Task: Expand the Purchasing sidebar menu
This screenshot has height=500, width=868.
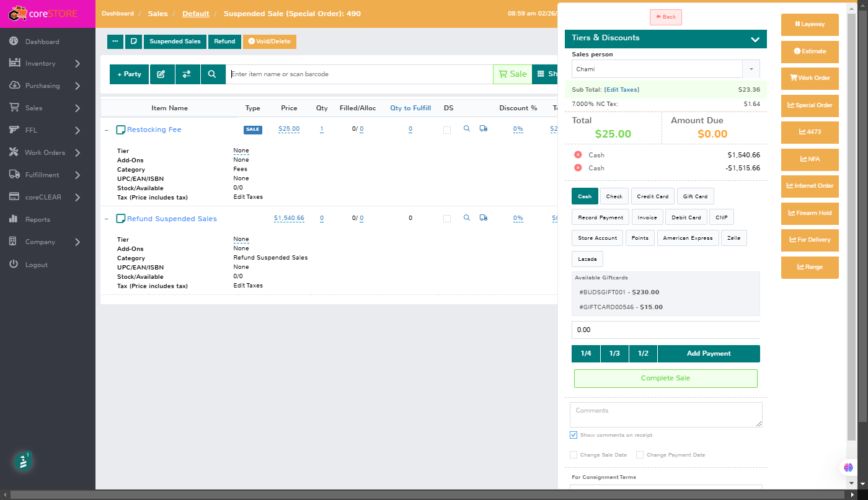Action: [x=77, y=86]
